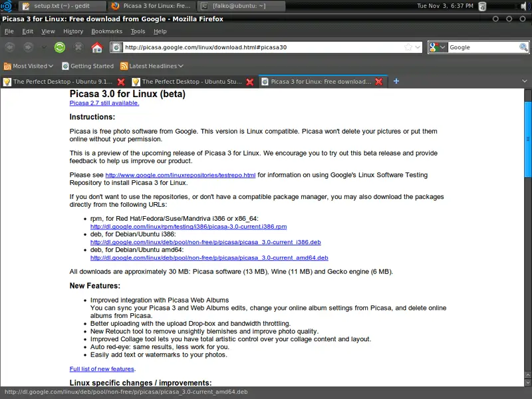Open a new tab with the plus icon
The image size is (532, 399).
coord(396,81)
